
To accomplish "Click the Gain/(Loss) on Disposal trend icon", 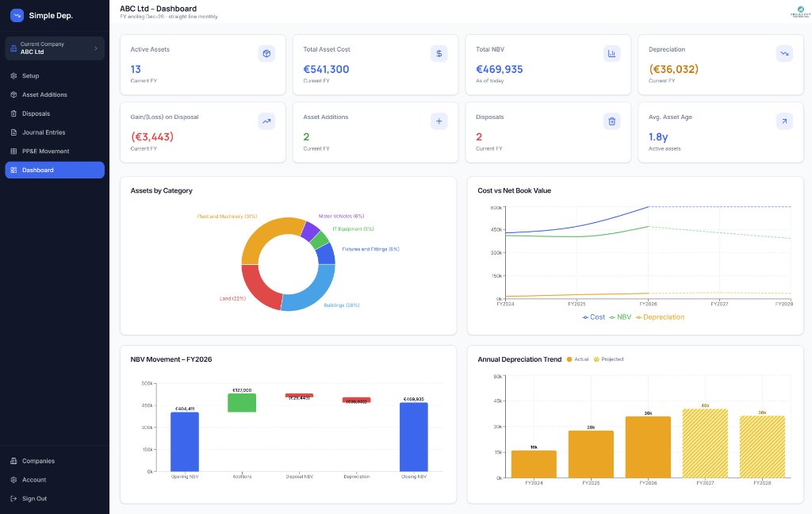I will (x=266, y=121).
